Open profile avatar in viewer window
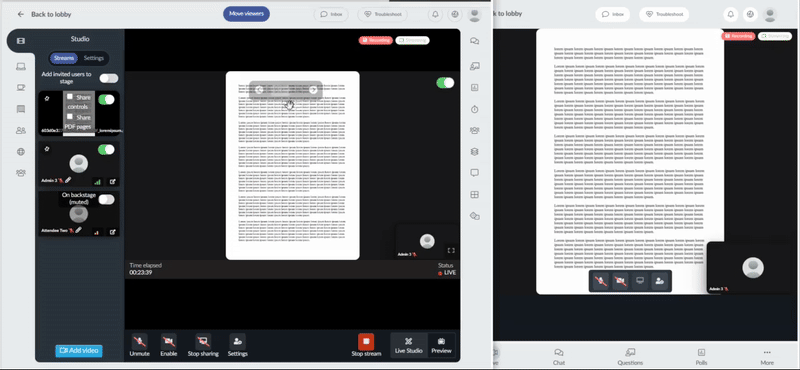Image resolution: width=800 pixels, height=370 pixels. pyautogui.click(x=769, y=14)
